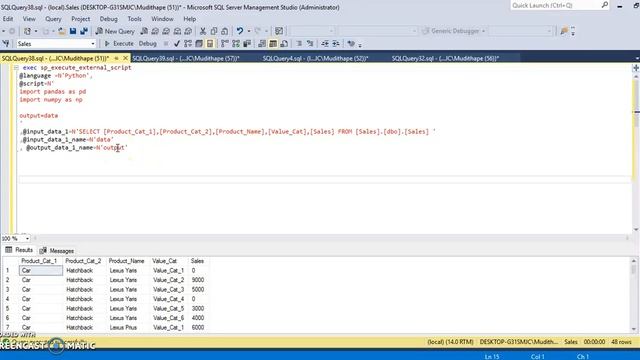Switch to the SQLQuery32.sql tab
640x360 pixels.
[445, 58]
